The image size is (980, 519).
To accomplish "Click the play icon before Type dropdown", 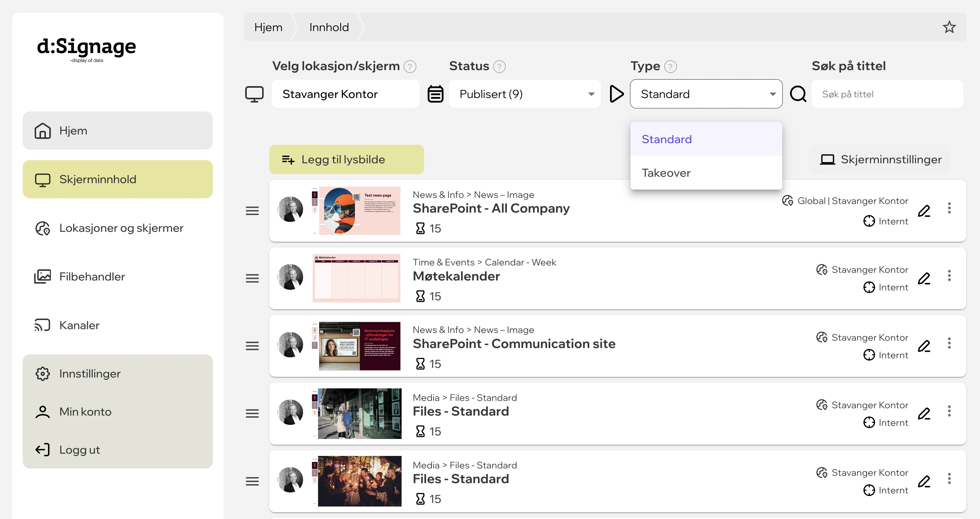I will (616, 94).
